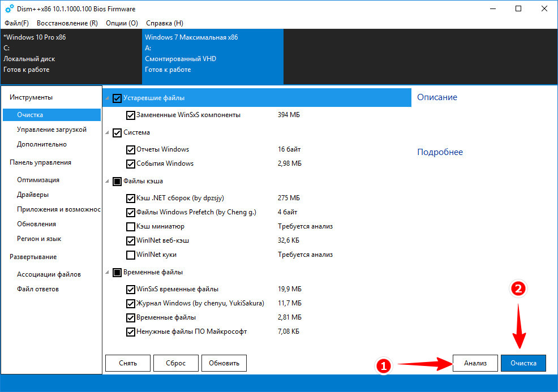Click the Сброс button
Image resolution: width=558 pixels, height=392 pixels.
(x=176, y=363)
